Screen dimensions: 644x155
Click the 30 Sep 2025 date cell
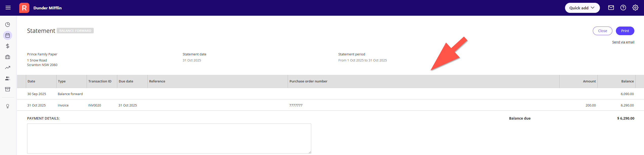click(37, 94)
